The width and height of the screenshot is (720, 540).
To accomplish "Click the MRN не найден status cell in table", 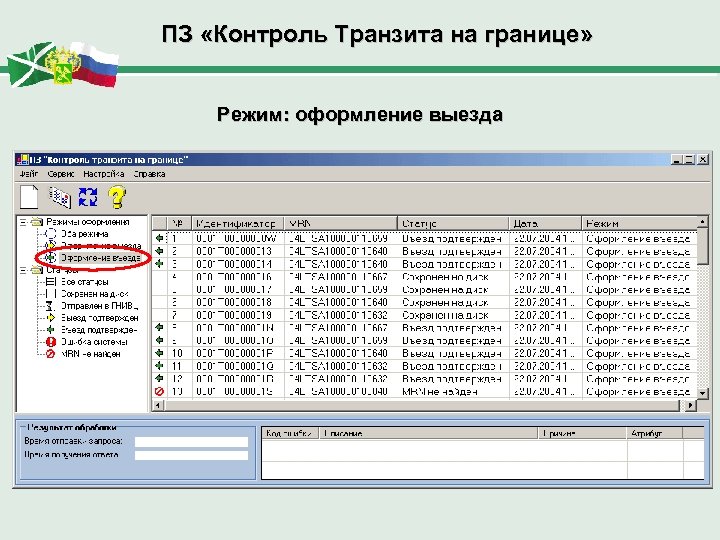I will click(x=453, y=391).
